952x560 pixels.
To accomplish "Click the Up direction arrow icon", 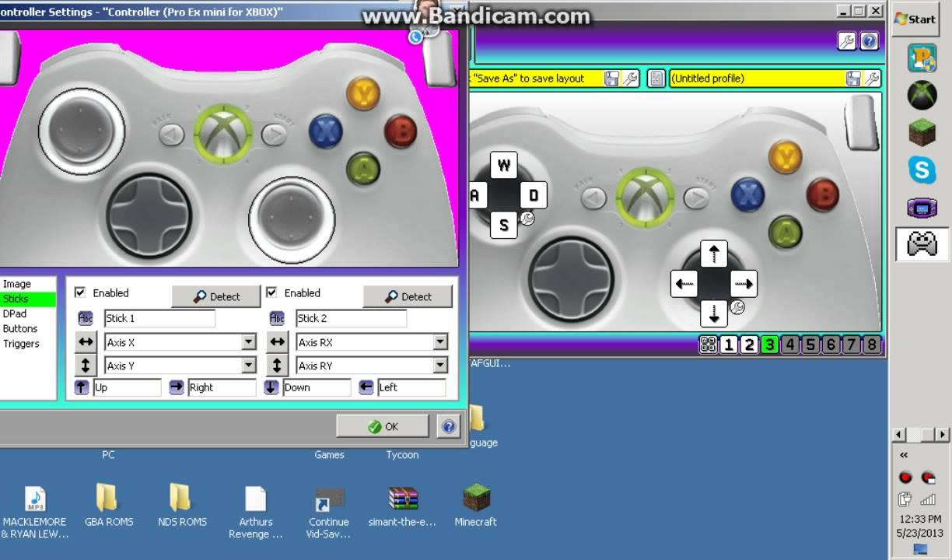I will tap(82, 387).
